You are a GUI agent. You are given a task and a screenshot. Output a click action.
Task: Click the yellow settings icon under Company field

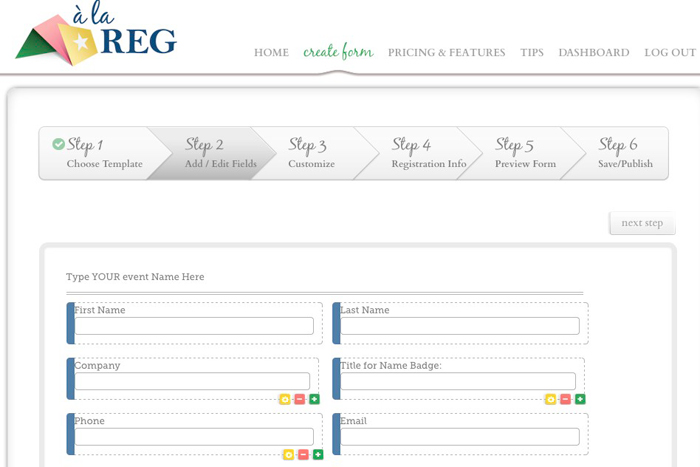pos(285,399)
